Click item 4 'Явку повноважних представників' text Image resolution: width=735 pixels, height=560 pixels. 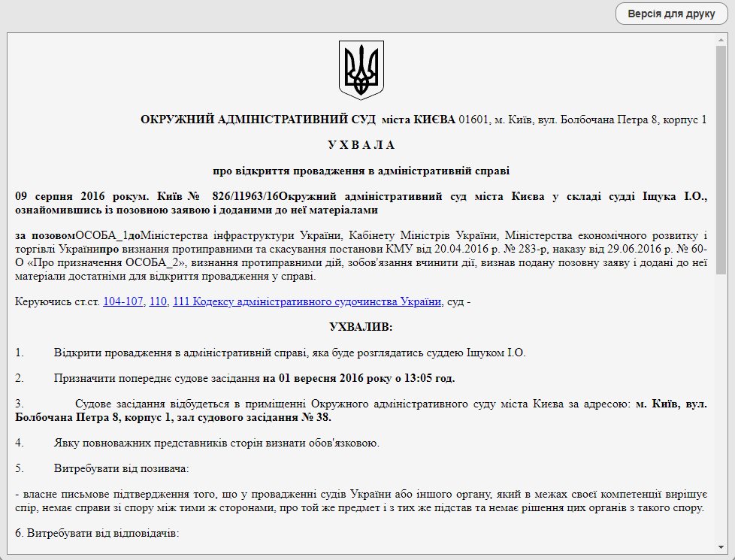216,442
